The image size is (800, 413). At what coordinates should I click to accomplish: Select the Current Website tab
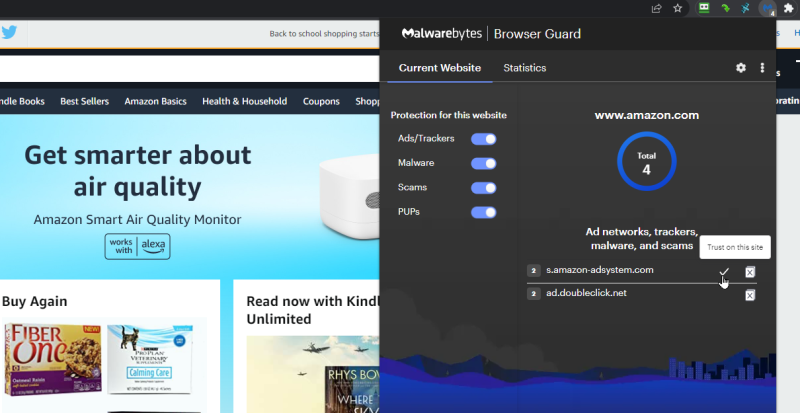point(439,68)
